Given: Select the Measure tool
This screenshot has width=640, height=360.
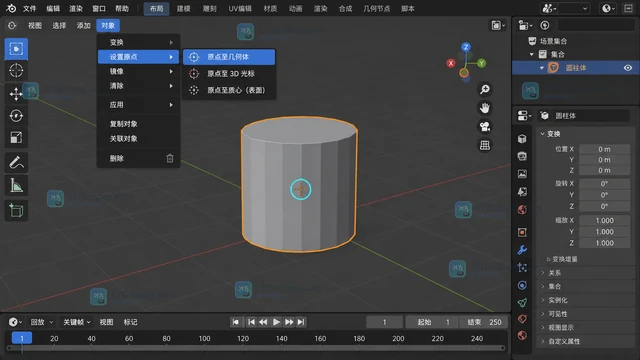Looking at the screenshot, I should (x=16, y=185).
